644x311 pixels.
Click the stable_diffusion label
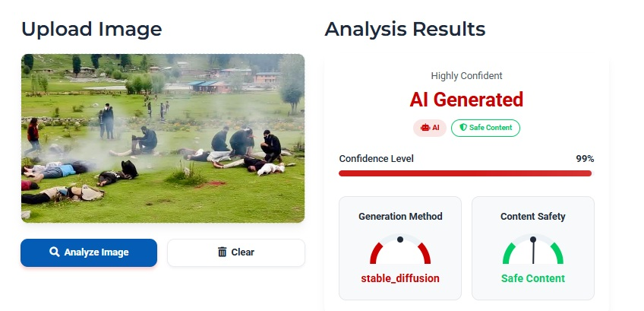[400, 278]
